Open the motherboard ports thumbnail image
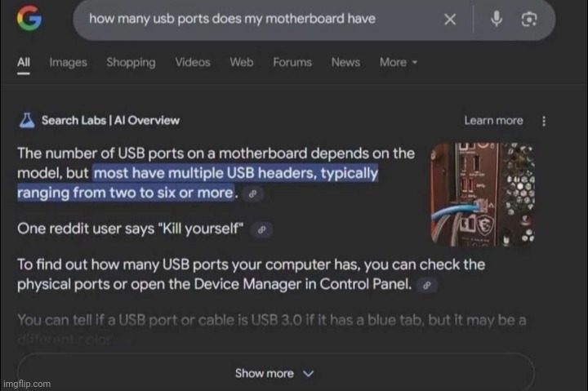Screen dimensions: 588x391 (x=483, y=194)
